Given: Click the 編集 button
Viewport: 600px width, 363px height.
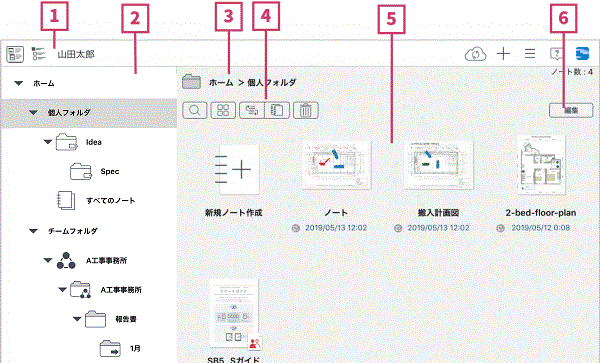Looking at the screenshot, I should pyautogui.click(x=571, y=110).
